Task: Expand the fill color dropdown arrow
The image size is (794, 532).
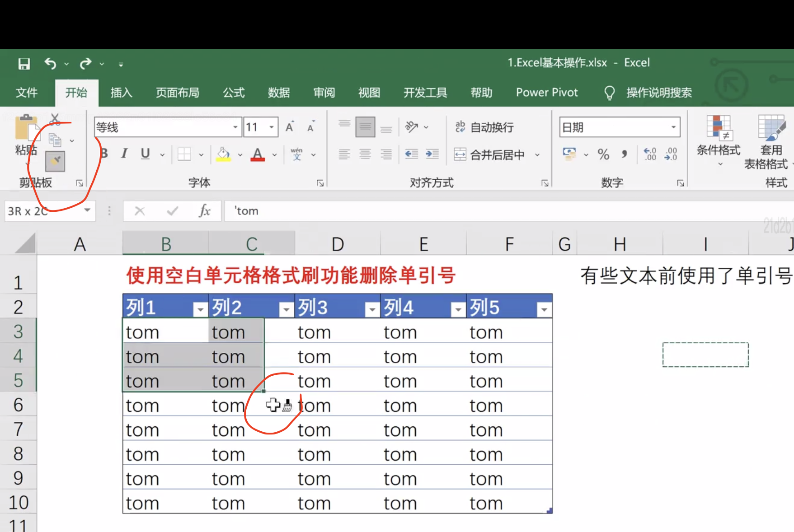Action: (240, 155)
